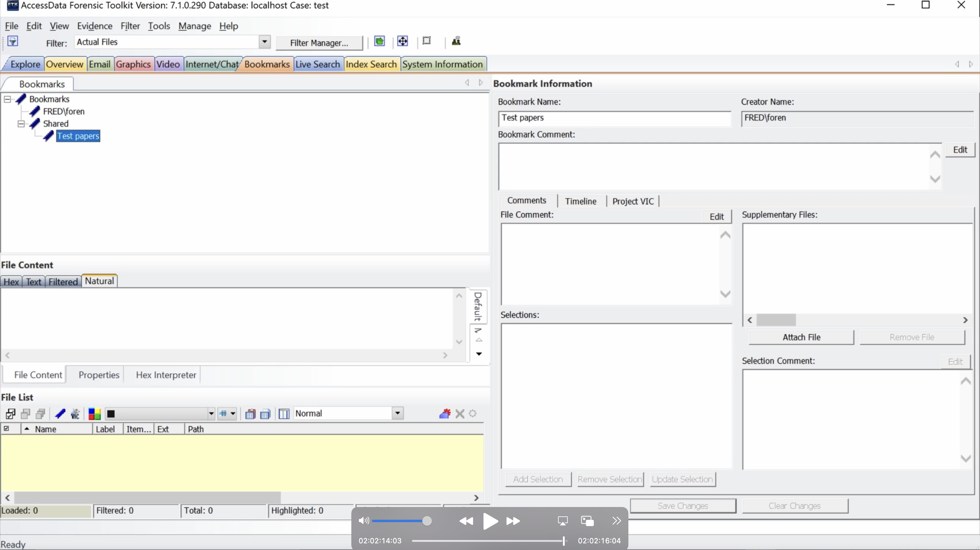Rewind the video in the media overlay
The image size is (980, 550).
click(x=466, y=521)
